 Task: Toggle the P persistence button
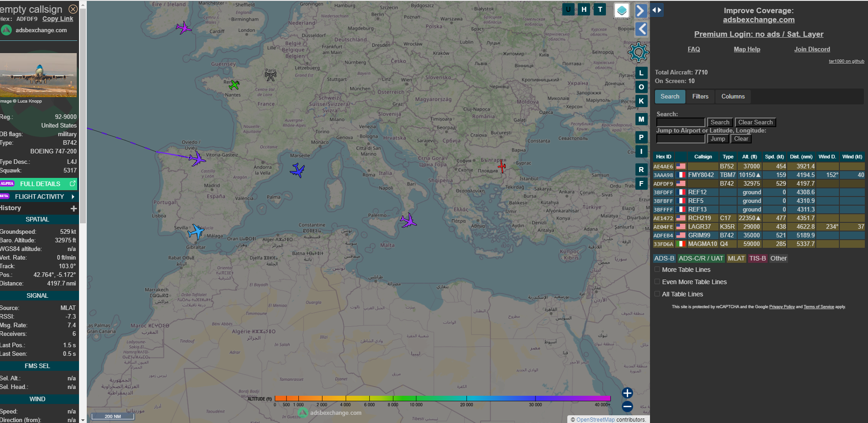[641, 137]
